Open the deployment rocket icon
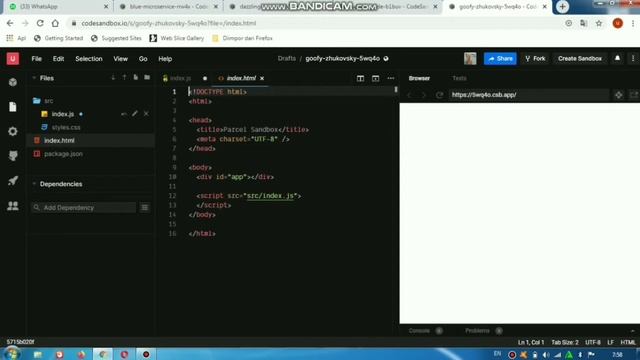 click(x=13, y=180)
